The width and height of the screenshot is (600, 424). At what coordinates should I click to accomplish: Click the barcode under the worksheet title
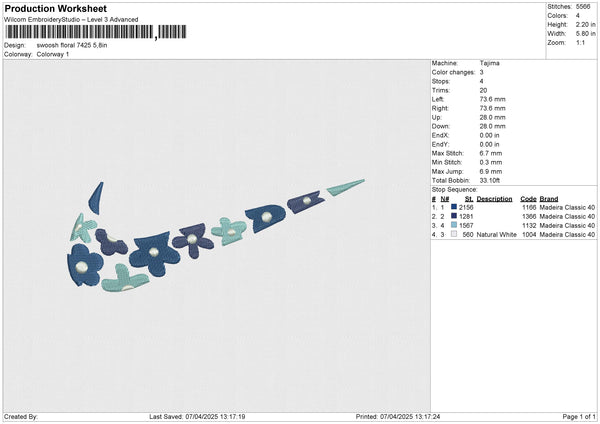(x=95, y=32)
